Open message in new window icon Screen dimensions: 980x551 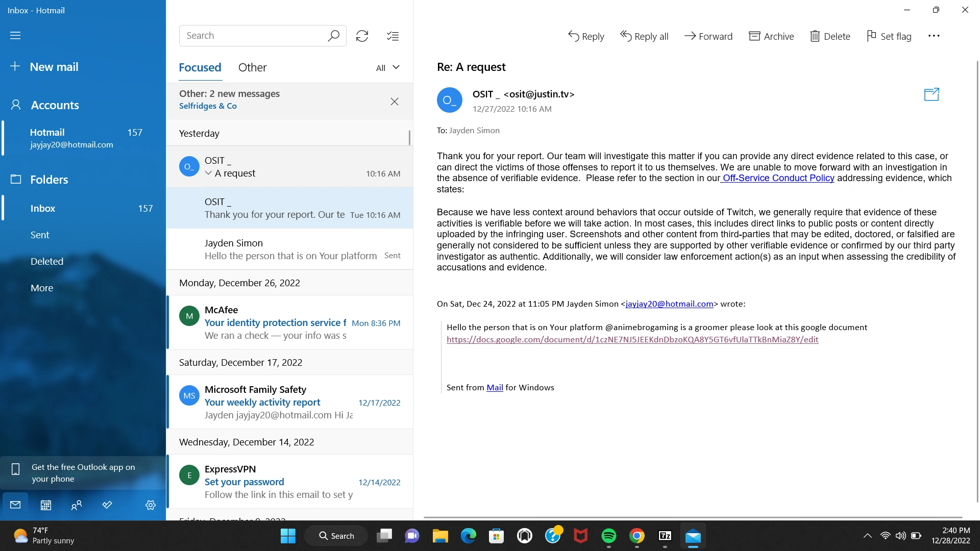click(932, 94)
